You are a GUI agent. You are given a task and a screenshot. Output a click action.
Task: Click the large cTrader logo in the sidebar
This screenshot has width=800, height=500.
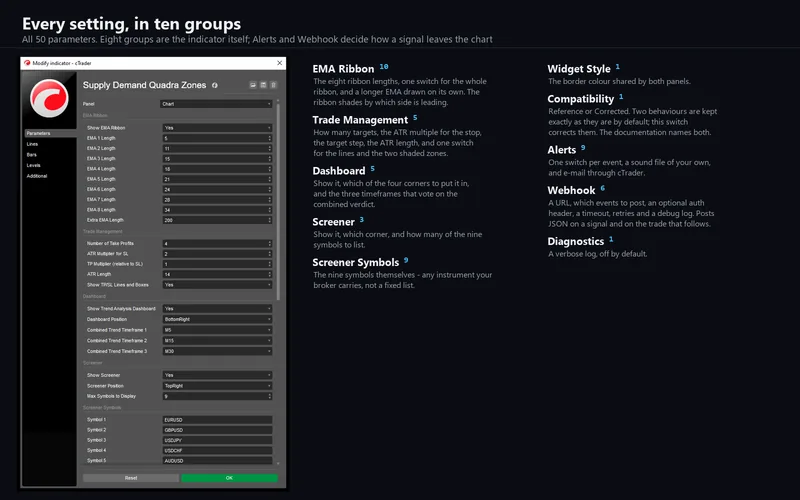[49, 98]
